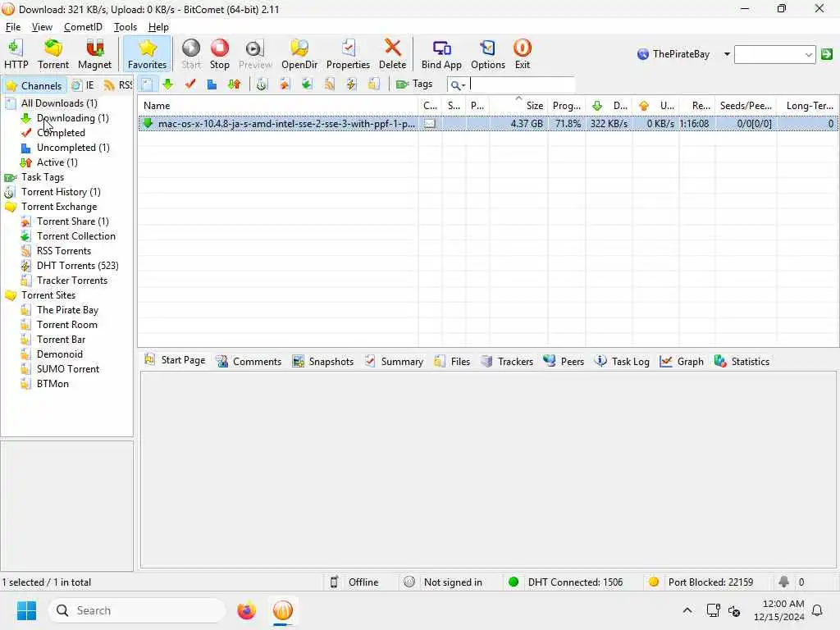The width and height of the screenshot is (840, 630).
Task: Open Torrent History (1) in sidebar
Action: tap(61, 192)
